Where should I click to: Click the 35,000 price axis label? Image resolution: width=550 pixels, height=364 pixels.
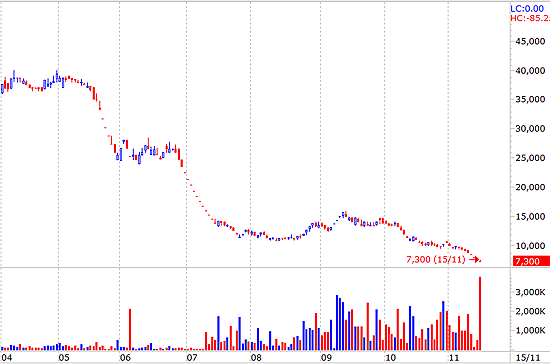pyautogui.click(x=530, y=100)
